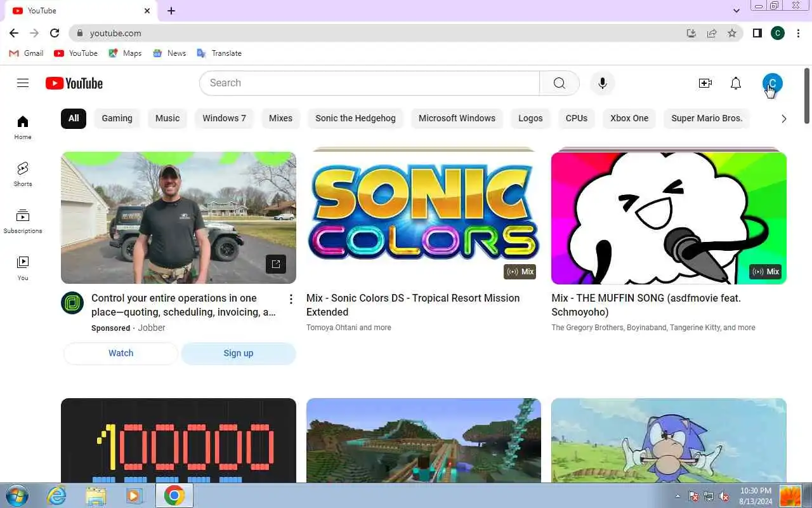Click the Jobber advertiser channel avatar
The image size is (812, 508).
point(72,303)
